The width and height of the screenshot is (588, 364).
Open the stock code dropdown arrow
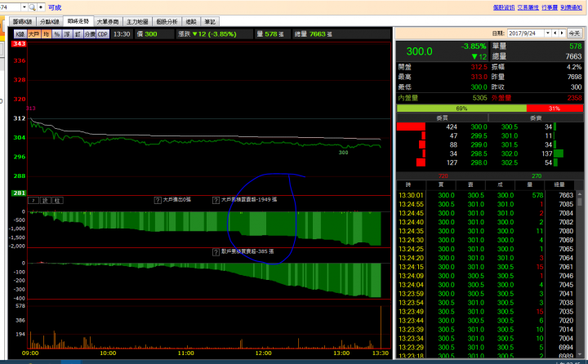[x=24, y=7]
